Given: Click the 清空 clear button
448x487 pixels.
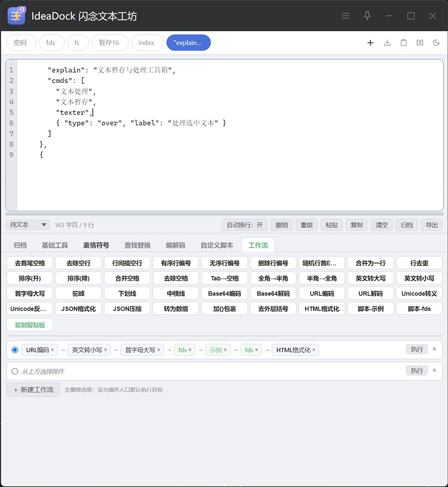Looking at the screenshot, I should coord(382,225).
